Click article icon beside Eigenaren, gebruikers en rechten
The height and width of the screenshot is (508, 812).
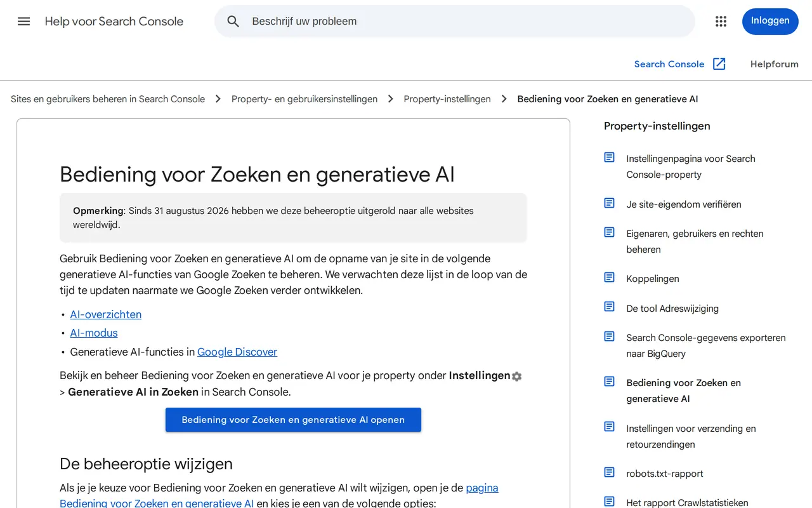point(609,232)
